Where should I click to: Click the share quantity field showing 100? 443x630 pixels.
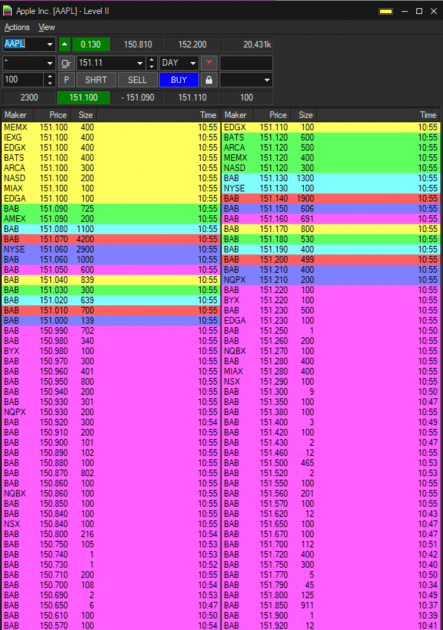click(x=23, y=80)
